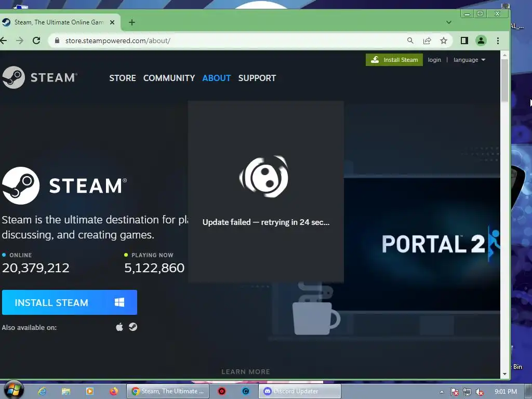532x399 pixels.
Task: Click the playing now count 5,122,860
Action: 154,268
